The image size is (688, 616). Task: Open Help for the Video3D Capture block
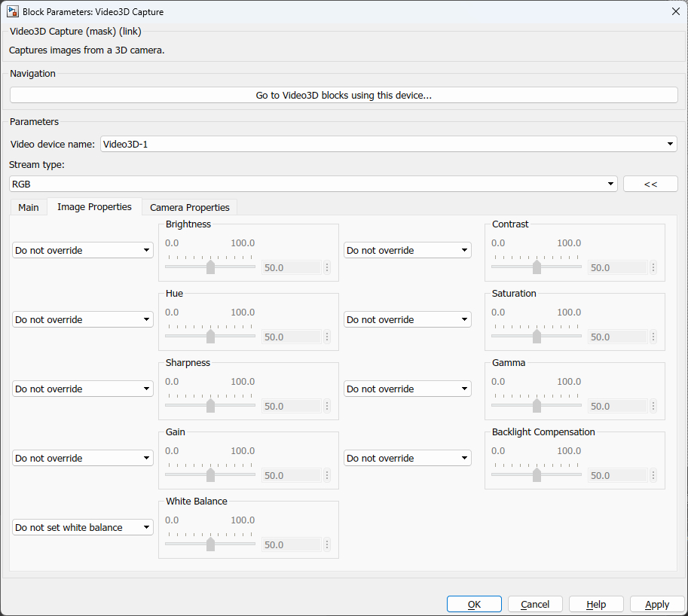595,603
